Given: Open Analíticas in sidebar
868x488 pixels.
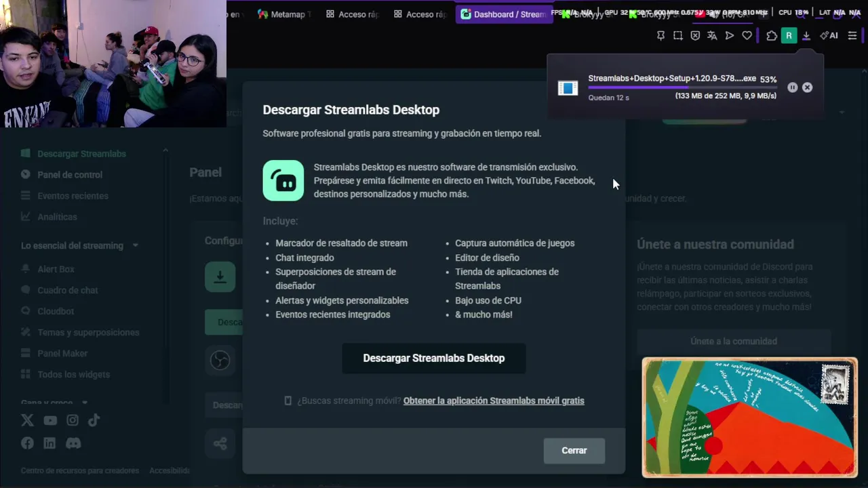Looking at the screenshot, I should tap(57, 217).
